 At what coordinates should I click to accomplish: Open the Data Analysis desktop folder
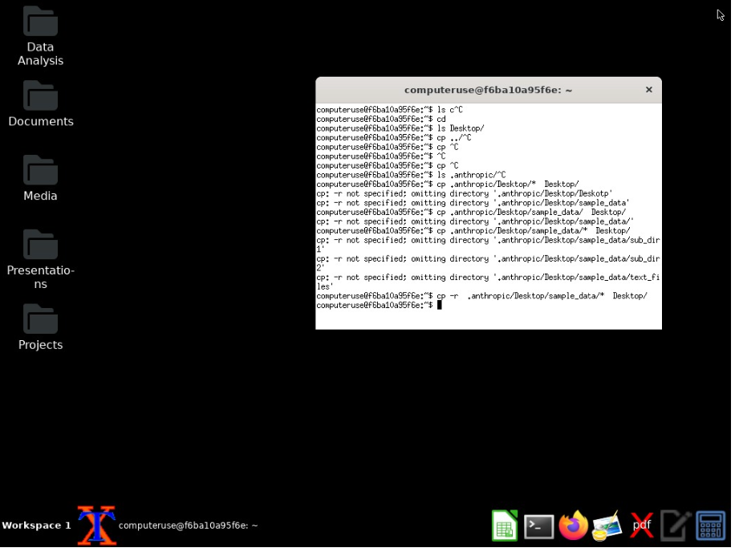(40, 35)
